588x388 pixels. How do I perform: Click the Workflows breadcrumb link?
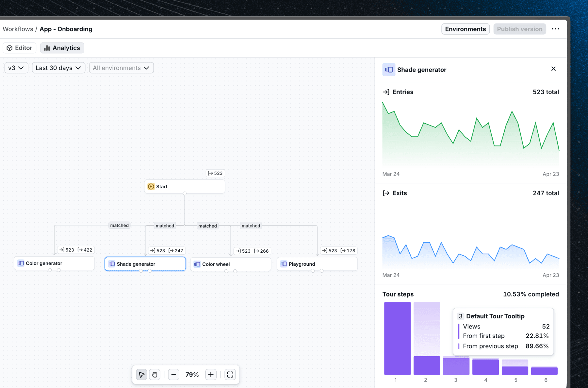point(18,29)
